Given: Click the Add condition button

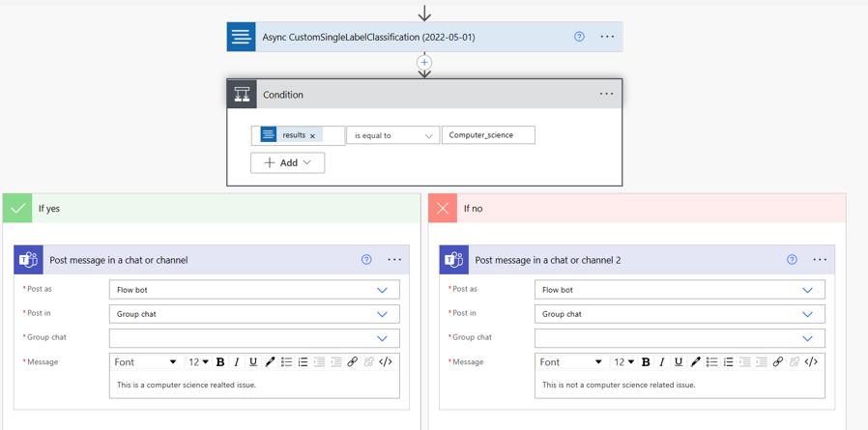Looking at the screenshot, I should tap(288, 162).
